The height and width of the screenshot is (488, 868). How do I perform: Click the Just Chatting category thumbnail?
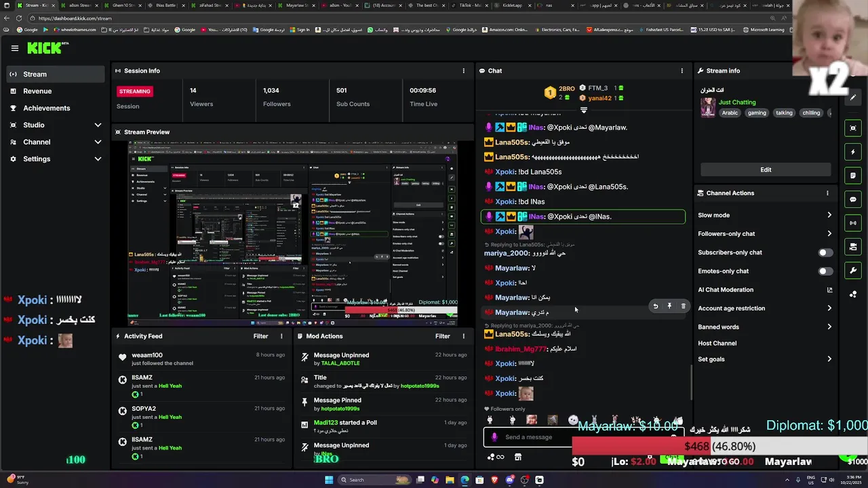point(708,108)
